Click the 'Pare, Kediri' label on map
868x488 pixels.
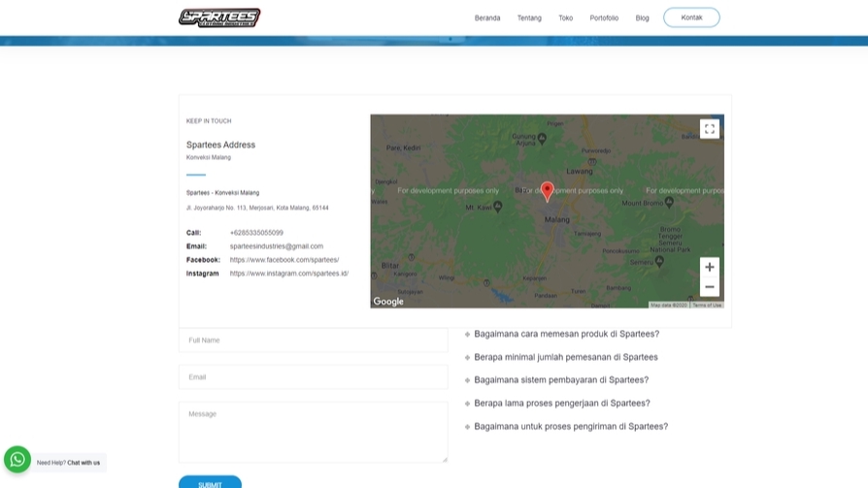[403, 147]
